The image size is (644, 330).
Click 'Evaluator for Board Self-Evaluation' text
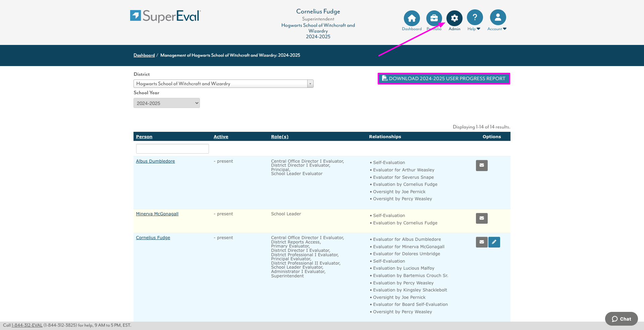pos(410,305)
